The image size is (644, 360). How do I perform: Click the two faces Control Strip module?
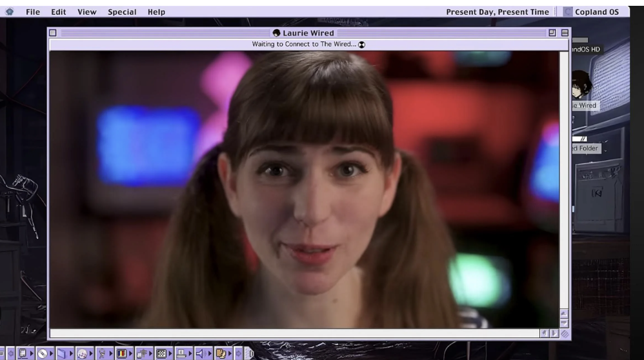221,353
